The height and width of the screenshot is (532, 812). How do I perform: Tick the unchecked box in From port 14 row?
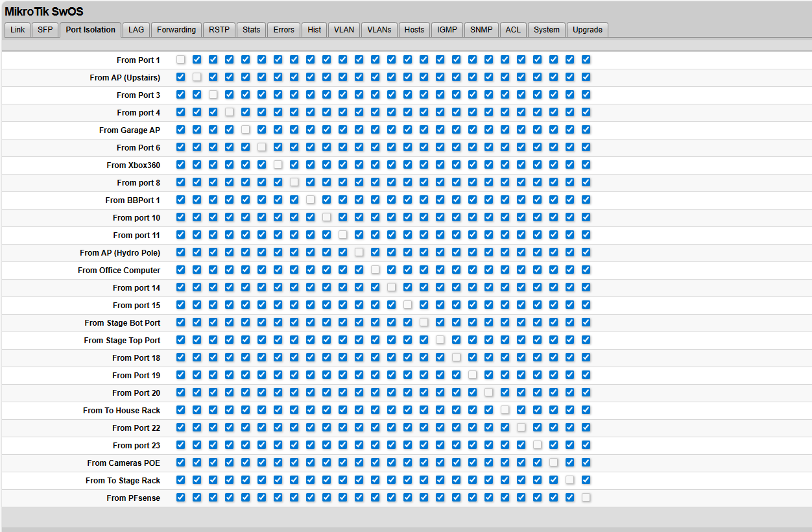[x=391, y=287]
